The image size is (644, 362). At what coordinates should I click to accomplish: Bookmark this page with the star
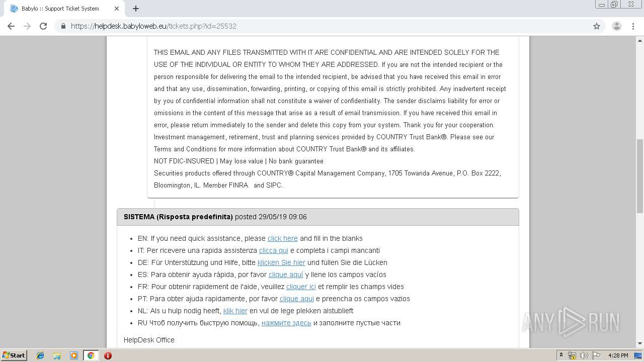[597, 26]
